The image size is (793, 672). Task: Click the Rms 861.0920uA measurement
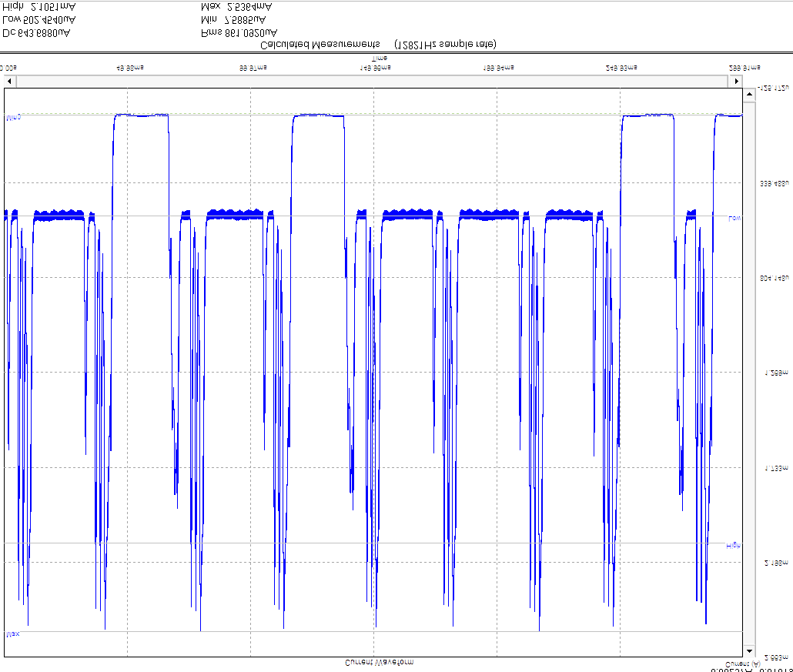coord(239,33)
